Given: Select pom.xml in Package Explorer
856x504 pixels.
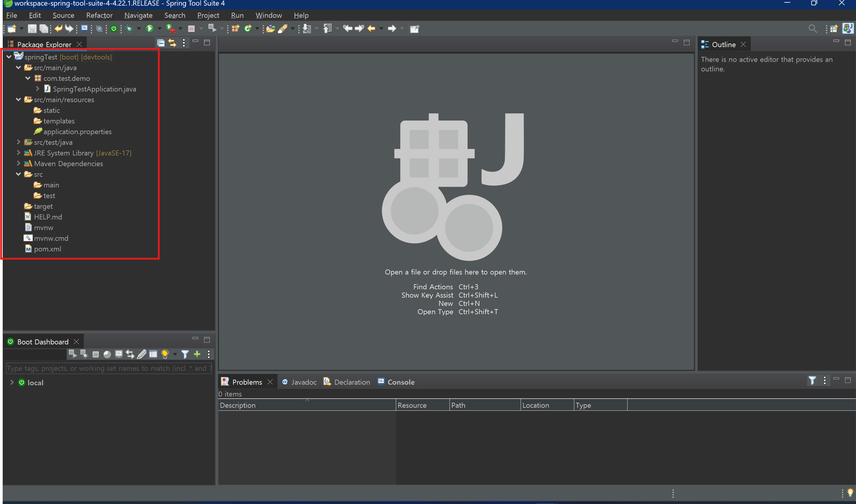Looking at the screenshot, I should tap(48, 249).
